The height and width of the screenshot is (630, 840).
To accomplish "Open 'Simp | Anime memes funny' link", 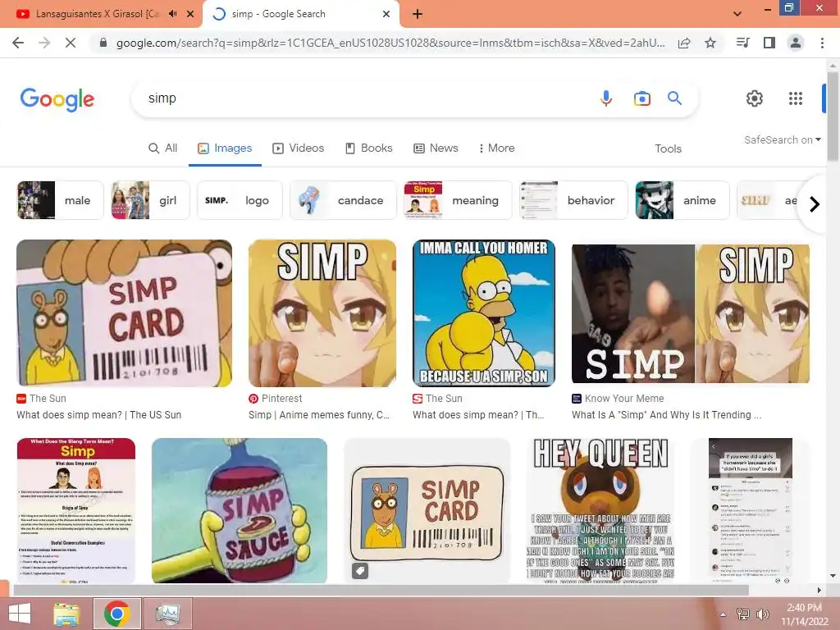I will click(319, 414).
